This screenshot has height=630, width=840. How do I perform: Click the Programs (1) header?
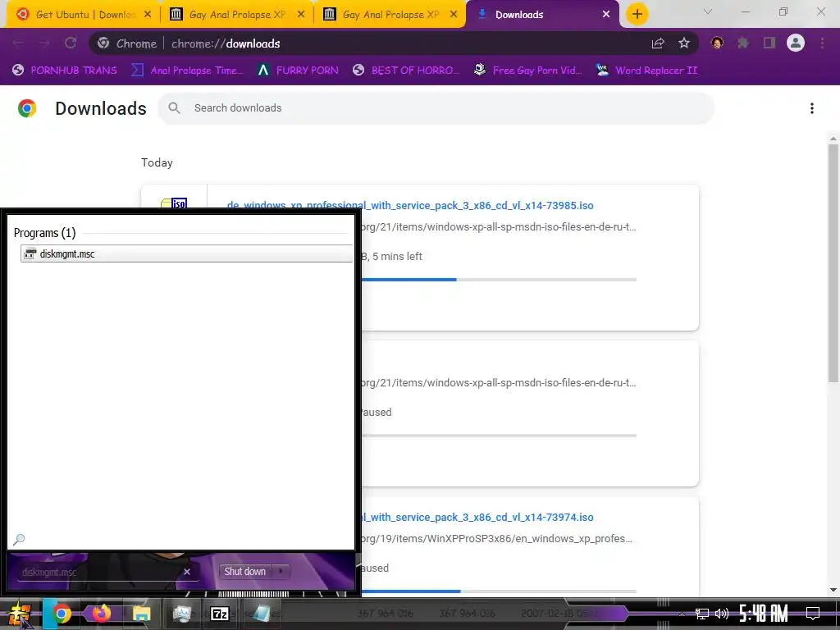pyautogui.click(x=44, y=233)
